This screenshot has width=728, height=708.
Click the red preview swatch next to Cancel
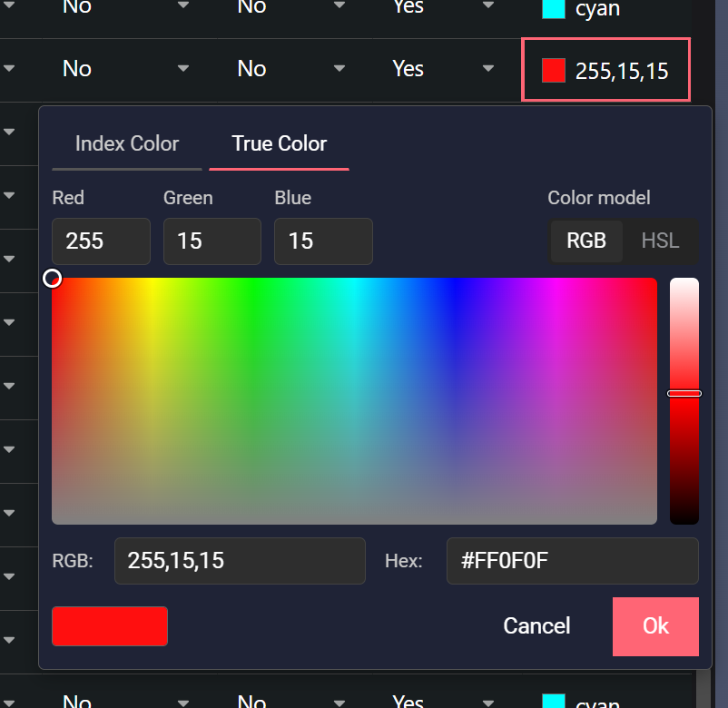coord(110,626)
